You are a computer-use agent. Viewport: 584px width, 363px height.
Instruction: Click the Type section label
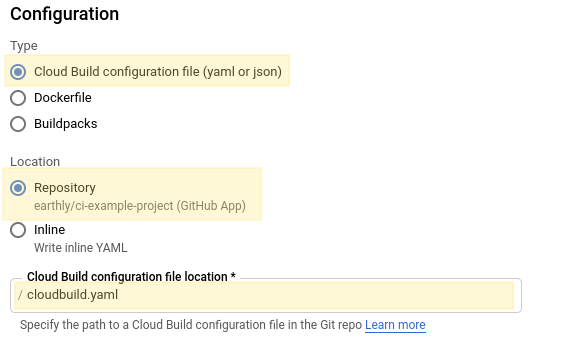[x=24, y=46]
